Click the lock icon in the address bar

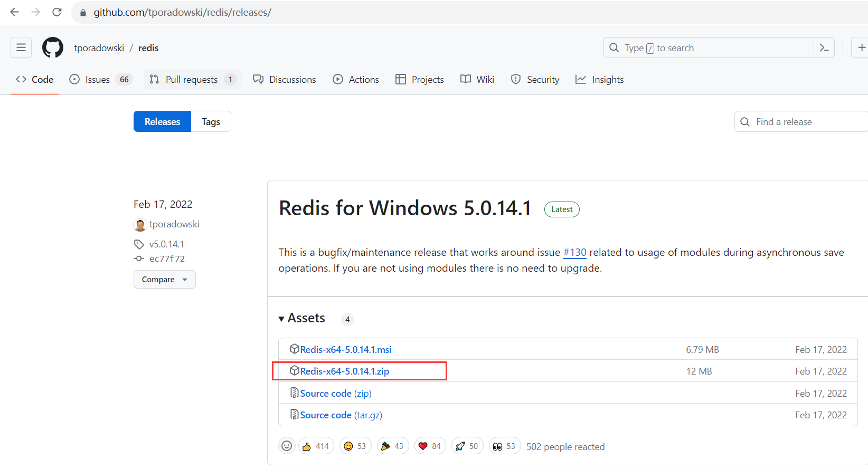tap(83, 12)
